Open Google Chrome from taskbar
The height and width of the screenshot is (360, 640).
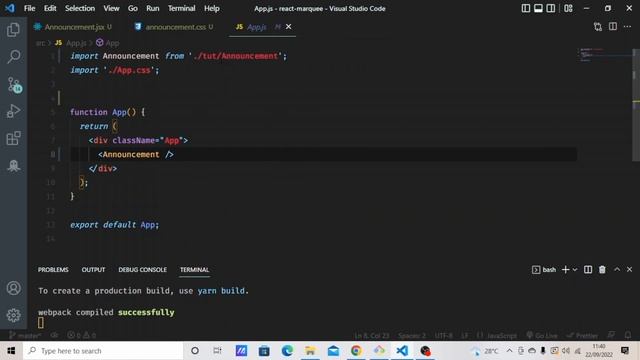356,351
